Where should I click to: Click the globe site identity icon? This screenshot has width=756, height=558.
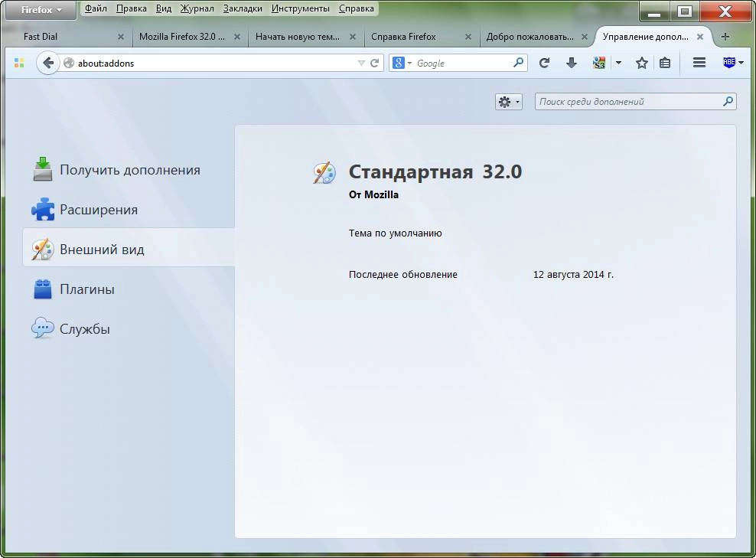pos(68,64)
